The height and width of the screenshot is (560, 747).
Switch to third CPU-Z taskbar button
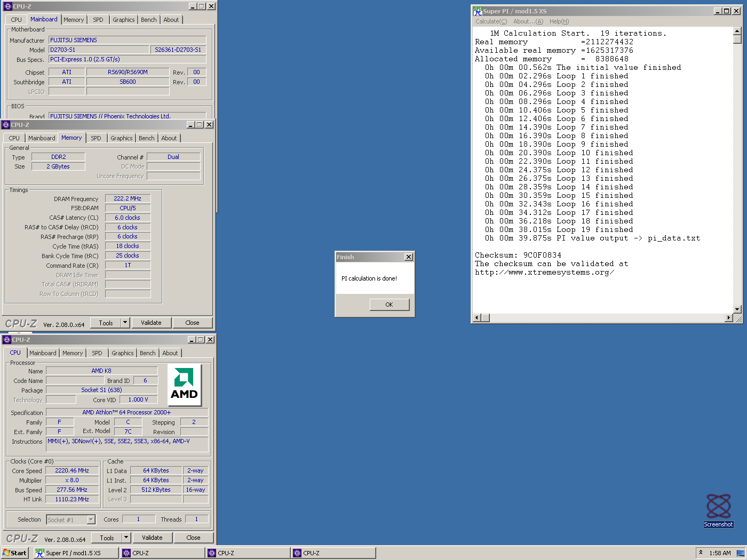point(333,553)
